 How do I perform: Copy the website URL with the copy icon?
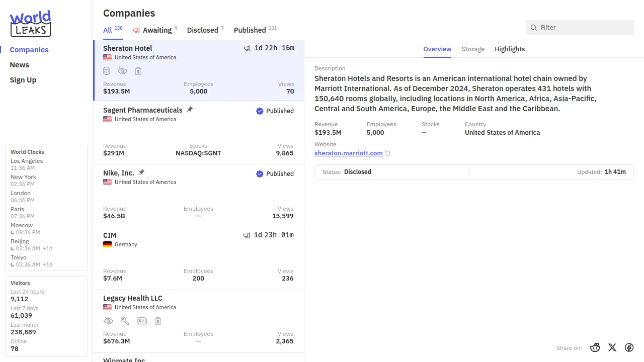(x=387, y=153)
